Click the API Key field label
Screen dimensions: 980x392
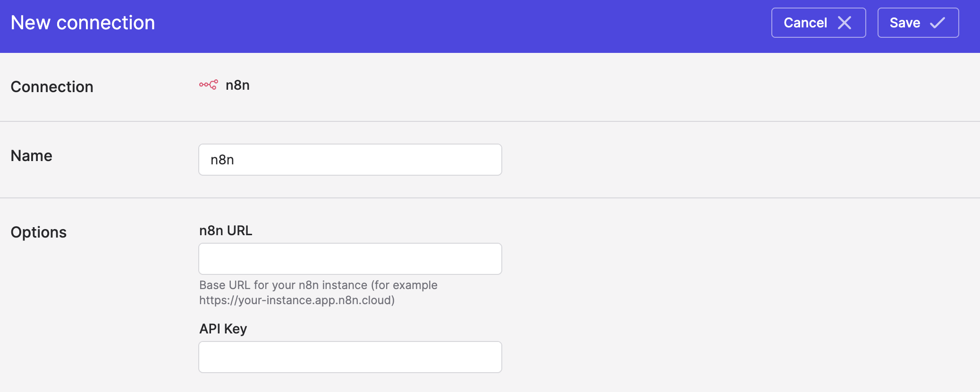(223, 329)
